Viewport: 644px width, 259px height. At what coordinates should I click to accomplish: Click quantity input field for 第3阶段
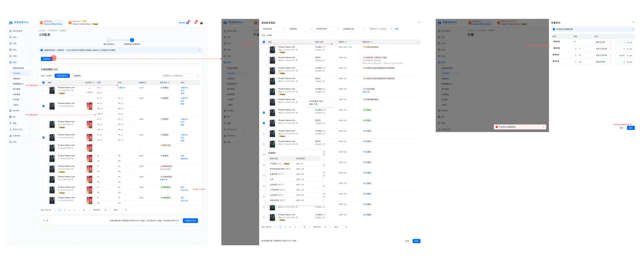tap(584, 55)
